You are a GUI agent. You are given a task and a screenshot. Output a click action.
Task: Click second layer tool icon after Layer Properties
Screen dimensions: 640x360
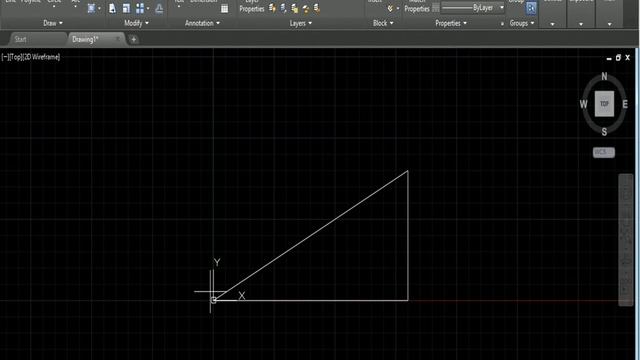(283, 8)
